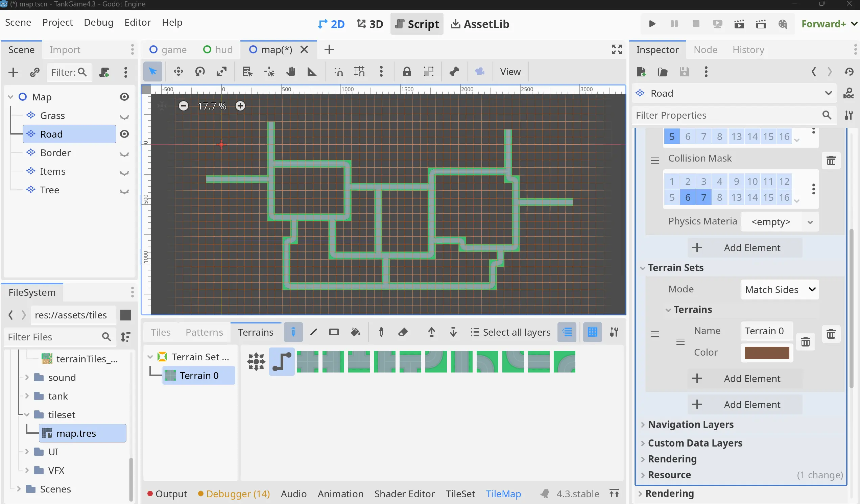Collapse the Terrain Sets section
The height and width of the screenshot is (504, 860).
pos(643,268)
